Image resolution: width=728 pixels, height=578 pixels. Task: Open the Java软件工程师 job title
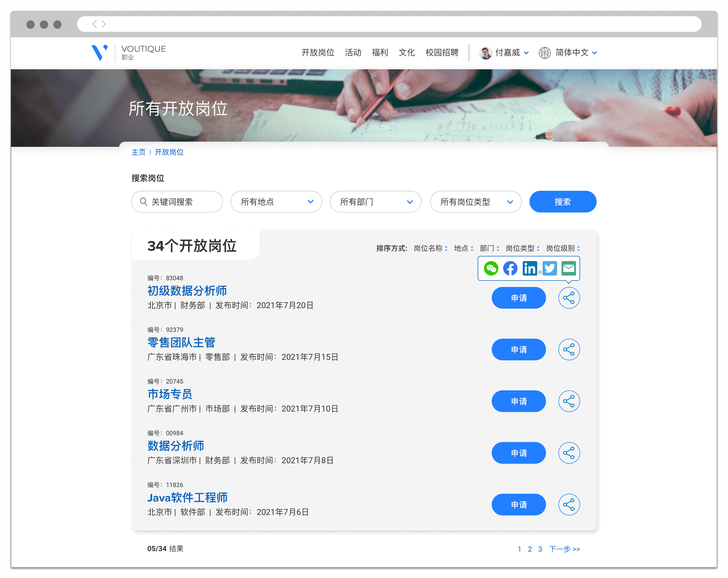[x=187, y=497]
